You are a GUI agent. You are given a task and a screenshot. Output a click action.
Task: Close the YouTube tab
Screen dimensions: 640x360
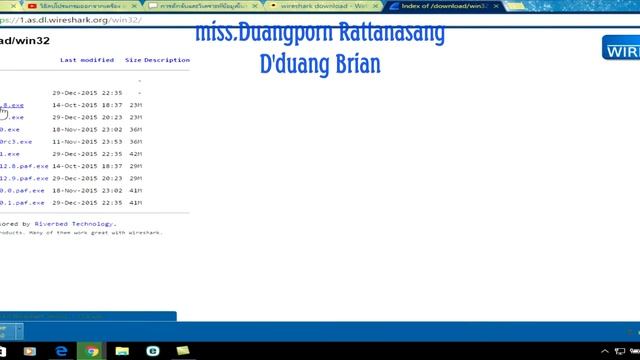pos(133,6)
